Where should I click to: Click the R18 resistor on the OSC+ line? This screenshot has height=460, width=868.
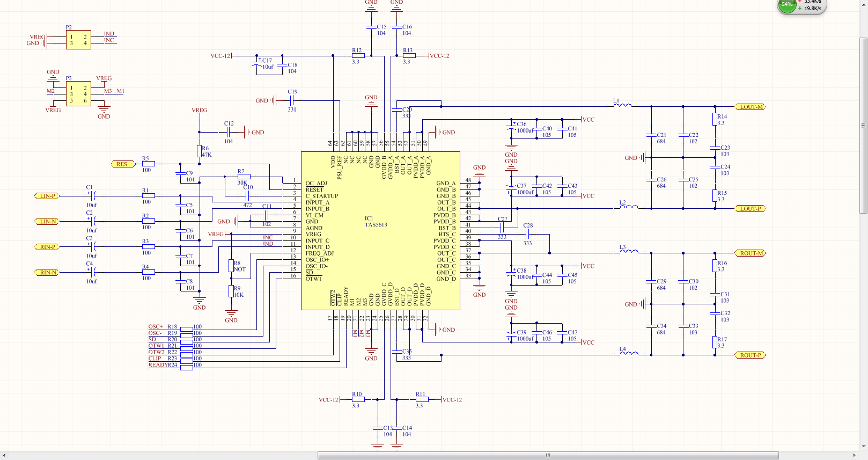click(187, 329)
